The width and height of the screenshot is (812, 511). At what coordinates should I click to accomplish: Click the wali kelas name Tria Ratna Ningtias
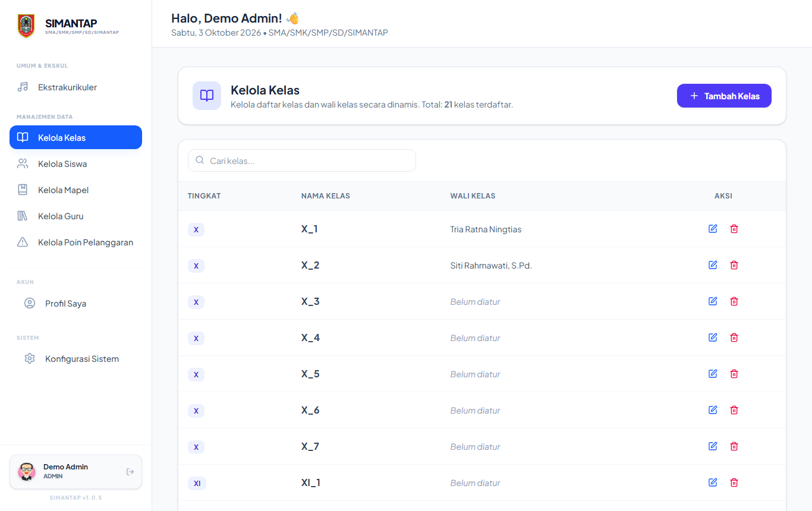[486, 229]
